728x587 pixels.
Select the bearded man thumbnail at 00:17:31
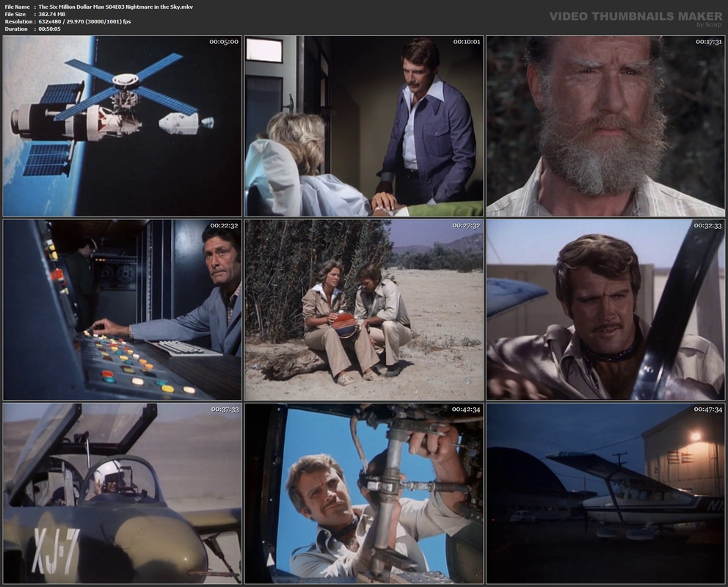(x=605, y=125)
